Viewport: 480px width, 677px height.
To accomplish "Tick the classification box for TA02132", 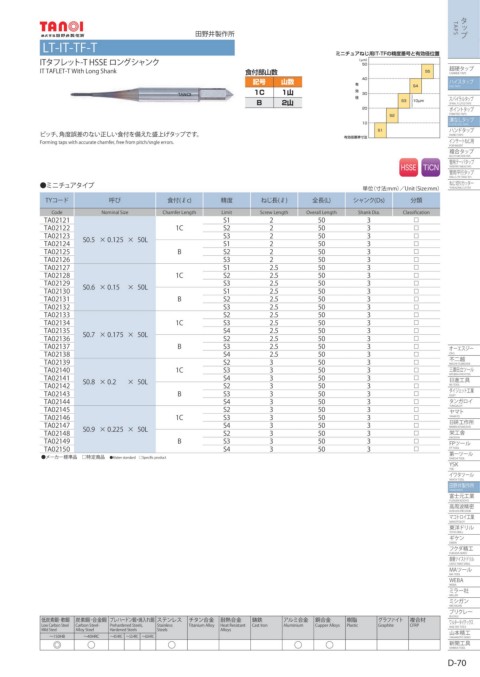I will pos(416,307).
